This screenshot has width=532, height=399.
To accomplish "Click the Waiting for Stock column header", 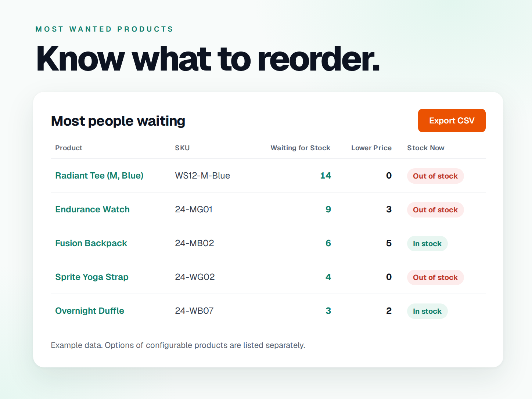I will tap(300, 148).
